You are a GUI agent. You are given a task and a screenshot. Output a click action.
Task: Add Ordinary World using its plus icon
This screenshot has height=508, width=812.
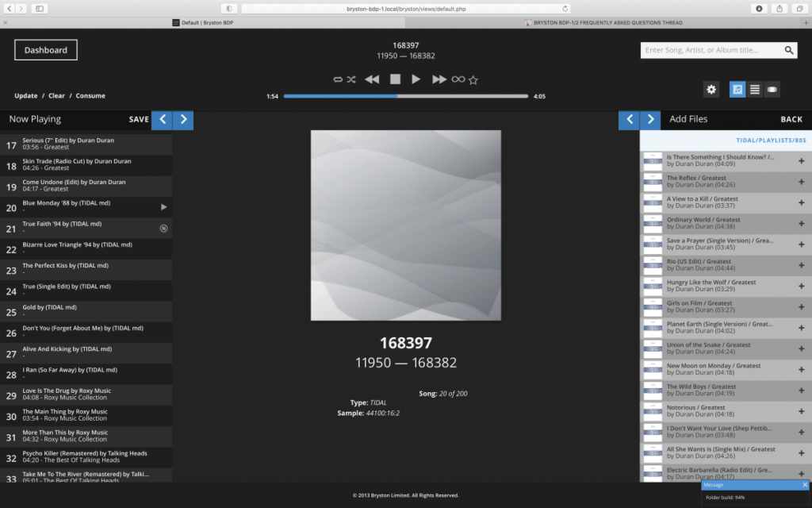[801, 223]
